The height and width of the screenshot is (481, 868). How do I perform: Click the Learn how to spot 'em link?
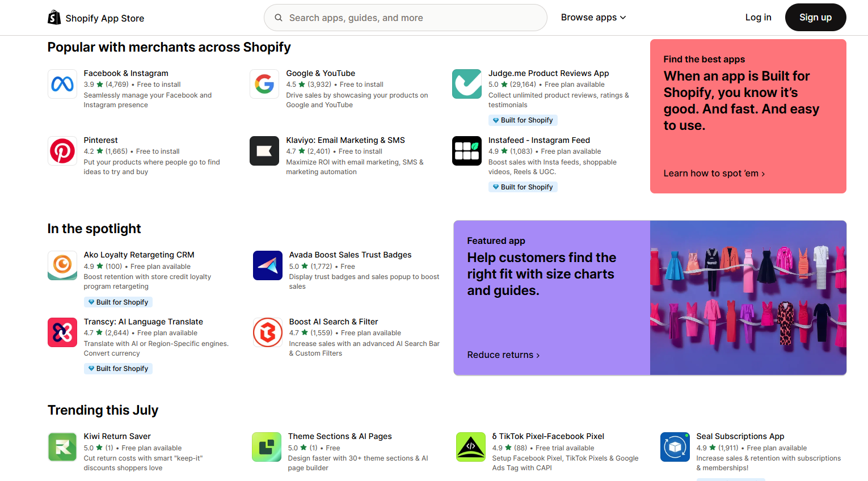pos(713,173)
